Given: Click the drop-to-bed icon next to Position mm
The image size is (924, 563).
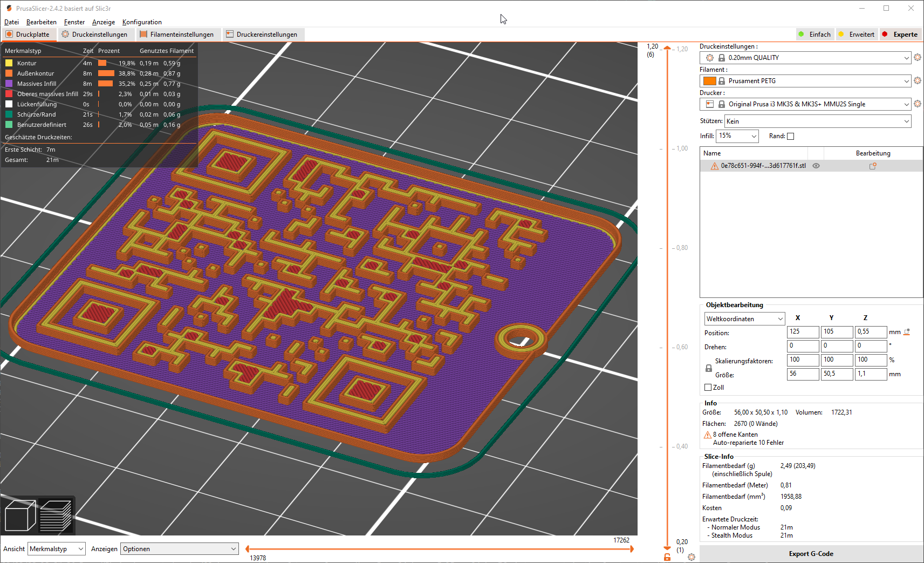Looking at the screenshot, I should point(907,332).
